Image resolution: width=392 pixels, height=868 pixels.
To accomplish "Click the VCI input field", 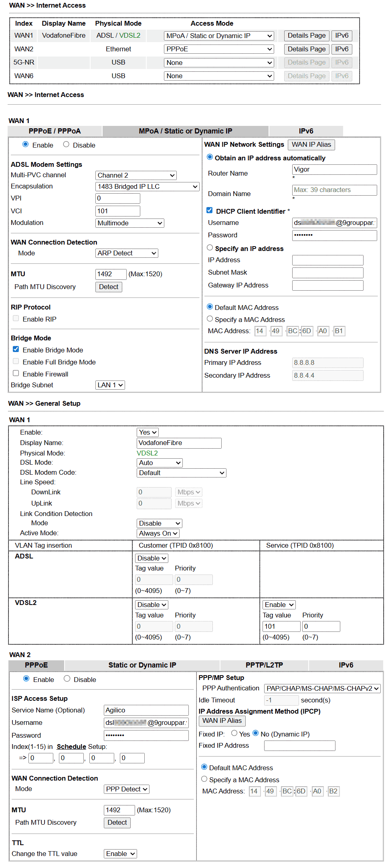I will 118,211.
